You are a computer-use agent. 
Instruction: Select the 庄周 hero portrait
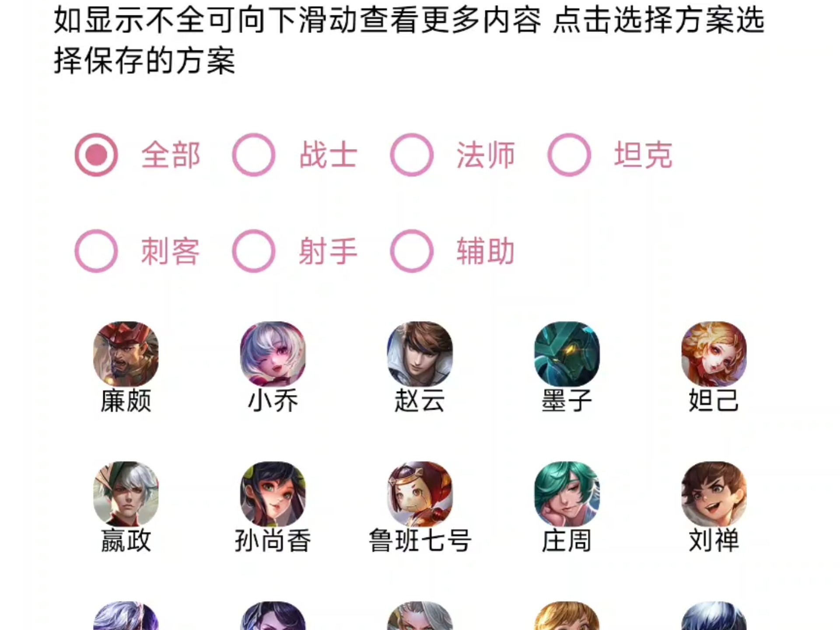point(567,494)
